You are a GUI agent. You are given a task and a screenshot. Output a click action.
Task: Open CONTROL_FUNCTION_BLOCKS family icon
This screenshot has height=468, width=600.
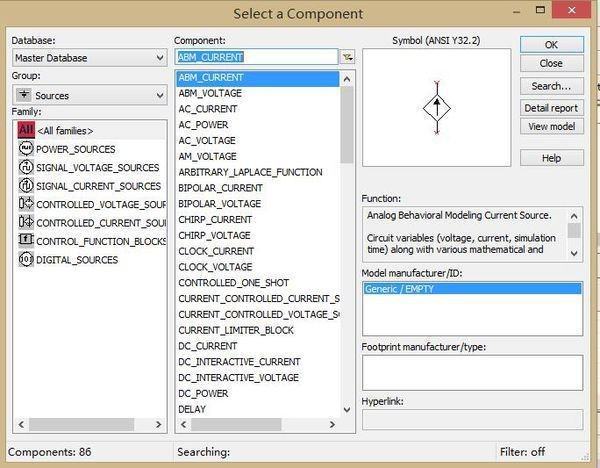26,240
